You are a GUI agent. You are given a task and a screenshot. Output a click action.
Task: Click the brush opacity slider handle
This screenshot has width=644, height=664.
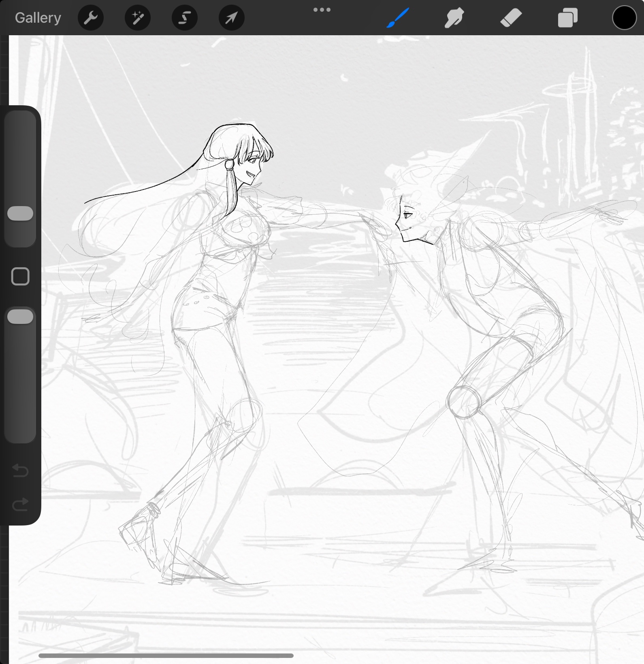coord(20,317)
